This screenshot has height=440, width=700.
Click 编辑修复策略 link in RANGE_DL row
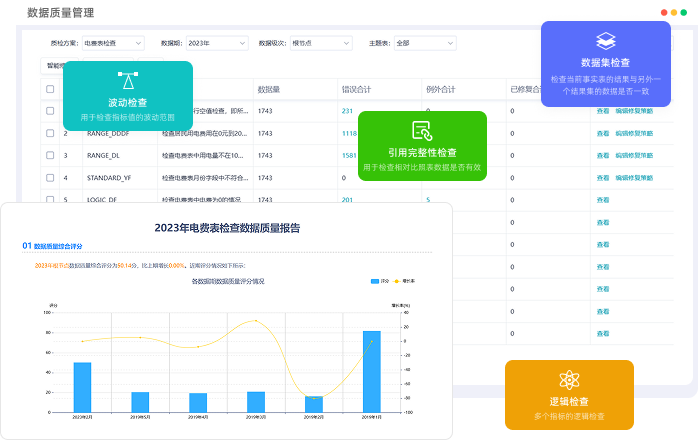click(634, 155)
